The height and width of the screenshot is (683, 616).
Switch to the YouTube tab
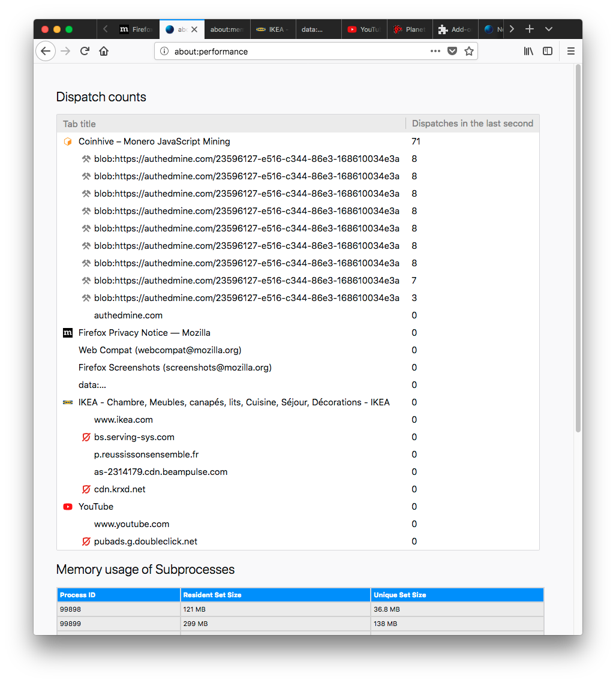tap(363, 29)
